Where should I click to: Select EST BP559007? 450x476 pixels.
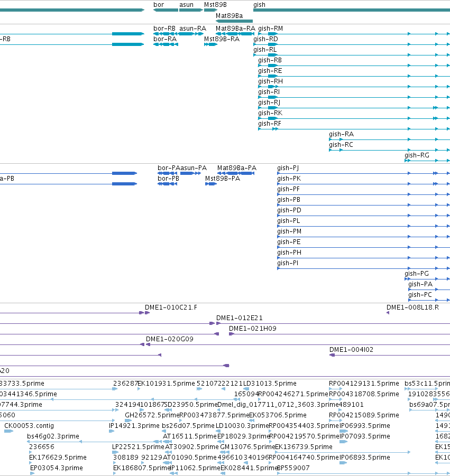[293, 468]
